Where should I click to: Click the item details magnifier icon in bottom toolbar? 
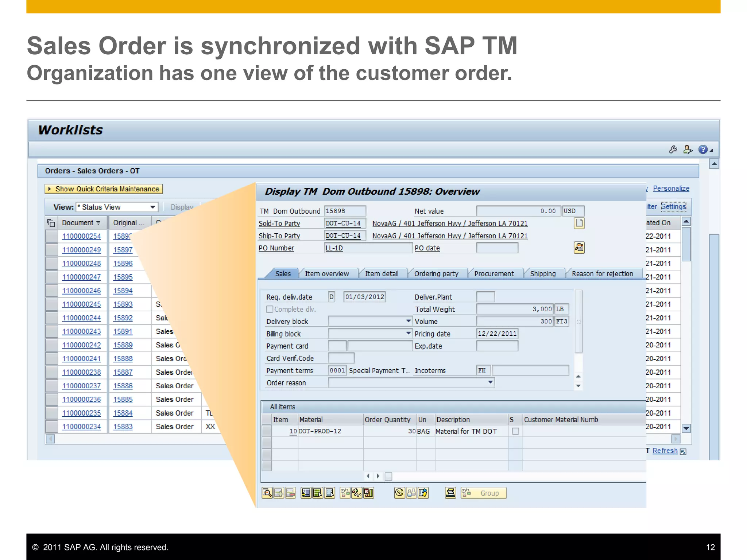coord(267,493)
